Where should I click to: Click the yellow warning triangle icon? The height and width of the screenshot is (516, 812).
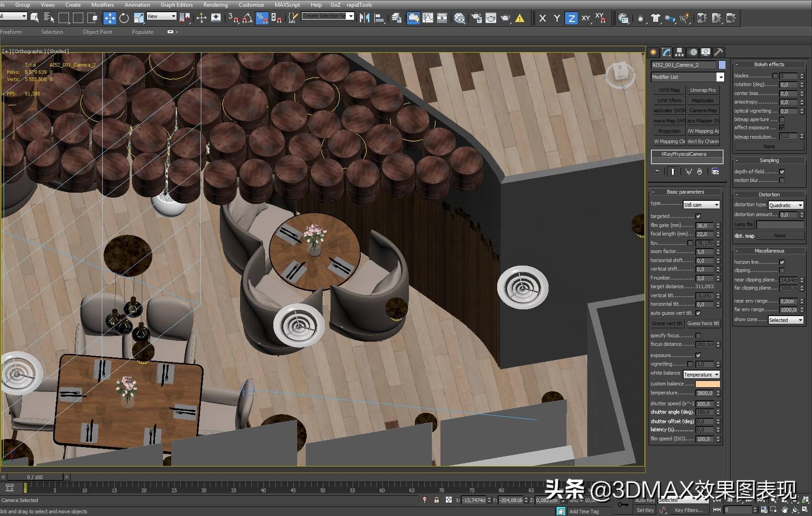pyautogui.click(x=520, y=18)
